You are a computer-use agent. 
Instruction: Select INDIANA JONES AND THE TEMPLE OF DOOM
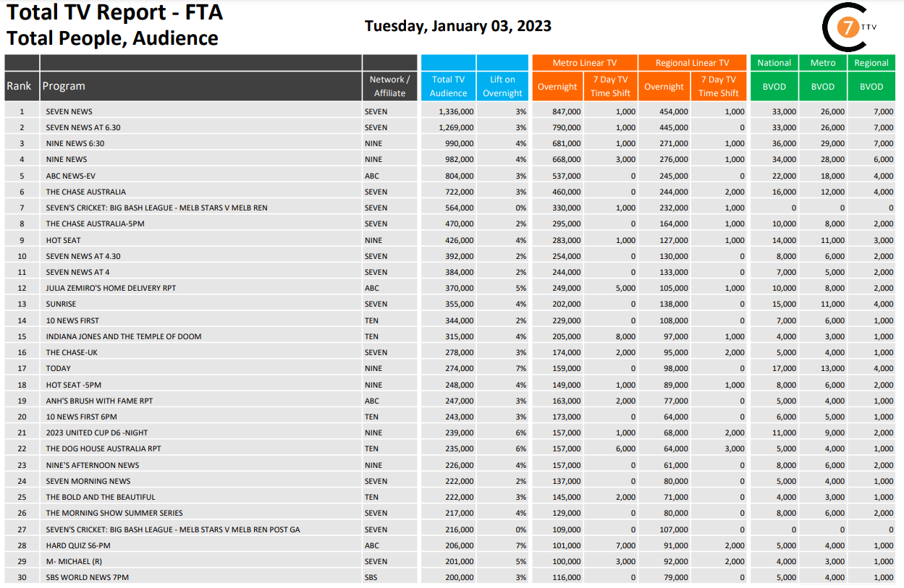124,336
